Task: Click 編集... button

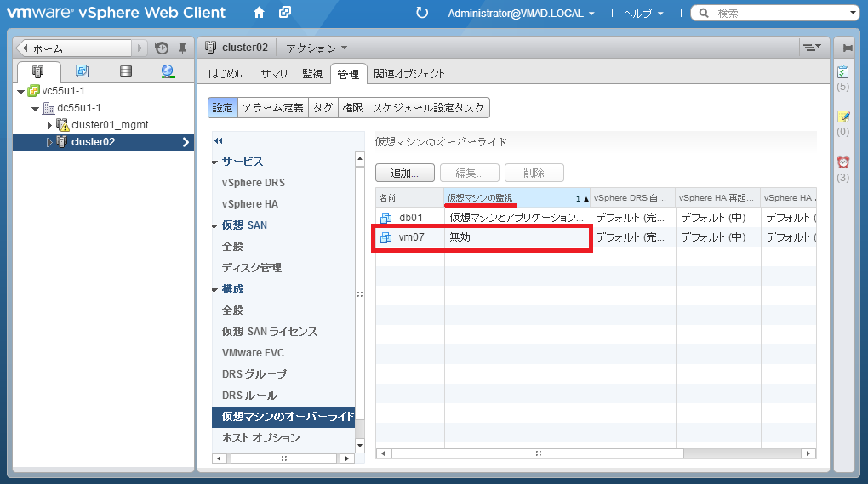Action: pos(470,174)
